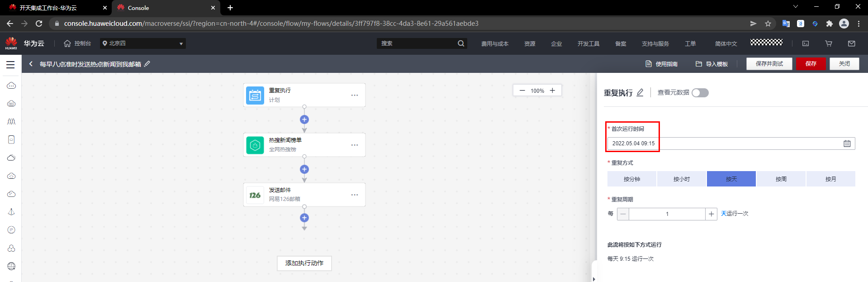Image resolution: width=868 pixels, height=282 pixels.
Task: Click the globe sidebar icon
Action: point(11,266)
